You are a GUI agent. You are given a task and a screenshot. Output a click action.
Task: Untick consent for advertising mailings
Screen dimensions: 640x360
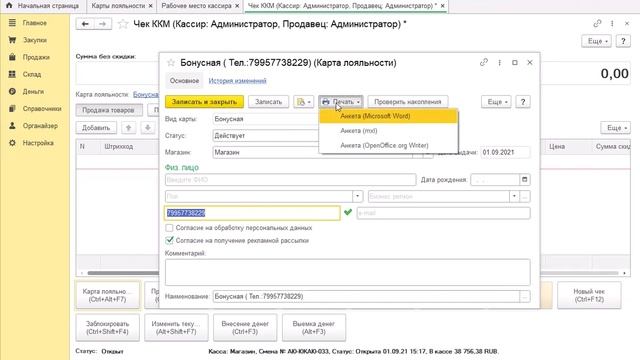coord(169,240)
